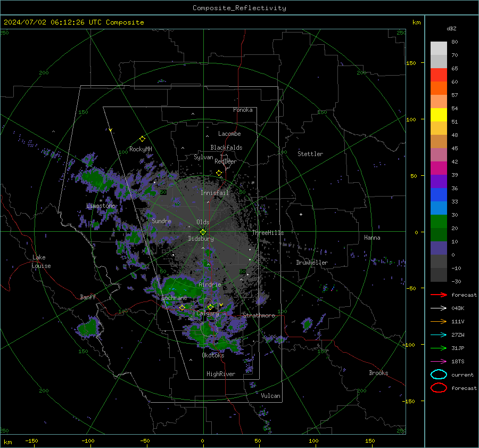Click the Brooks label

[378, 373]
